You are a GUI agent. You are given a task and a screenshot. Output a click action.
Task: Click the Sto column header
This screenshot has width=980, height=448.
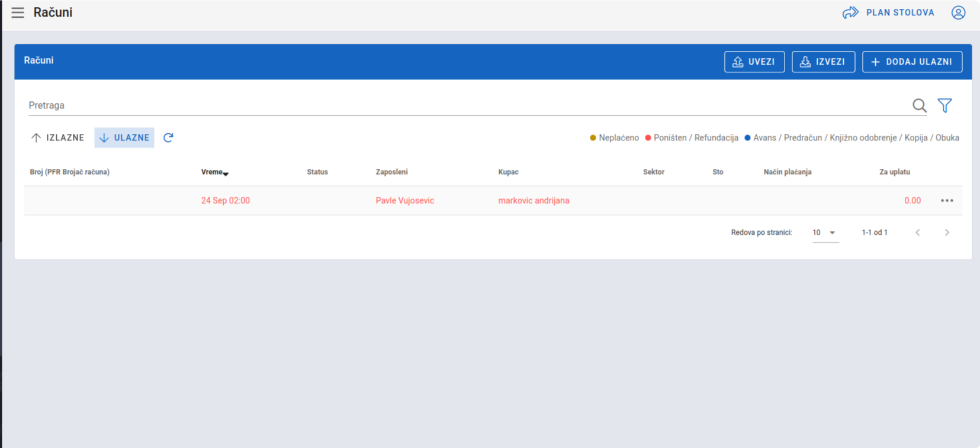pos(718,172)
